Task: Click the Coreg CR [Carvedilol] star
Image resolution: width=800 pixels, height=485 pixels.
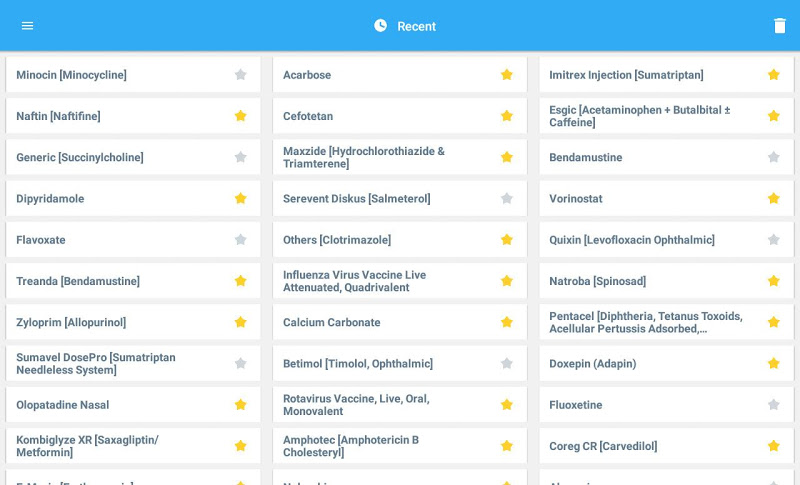Action: pos(773,446)
